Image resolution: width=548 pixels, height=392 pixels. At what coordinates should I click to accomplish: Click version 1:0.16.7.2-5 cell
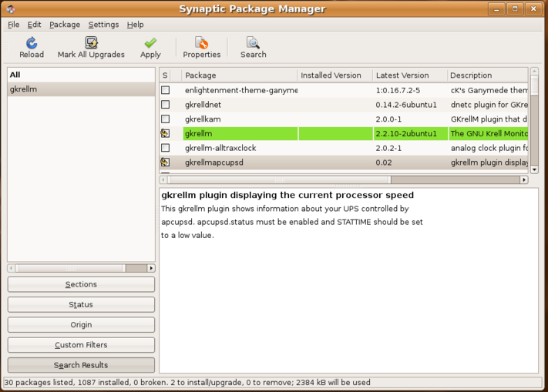pos(410,90)
